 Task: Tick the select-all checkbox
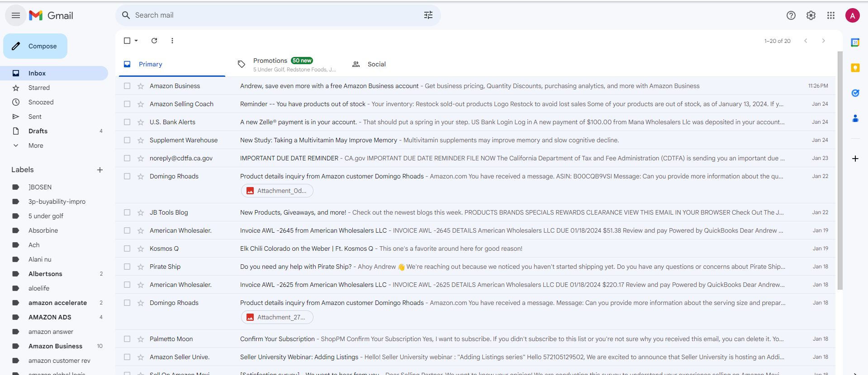(127, 41)
